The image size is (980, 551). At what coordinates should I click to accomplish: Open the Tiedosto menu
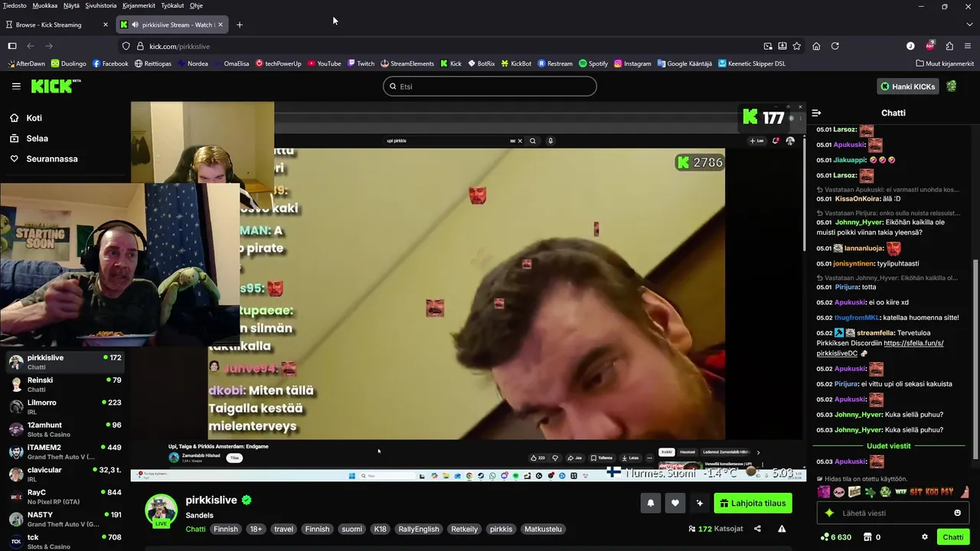[15, 5]
